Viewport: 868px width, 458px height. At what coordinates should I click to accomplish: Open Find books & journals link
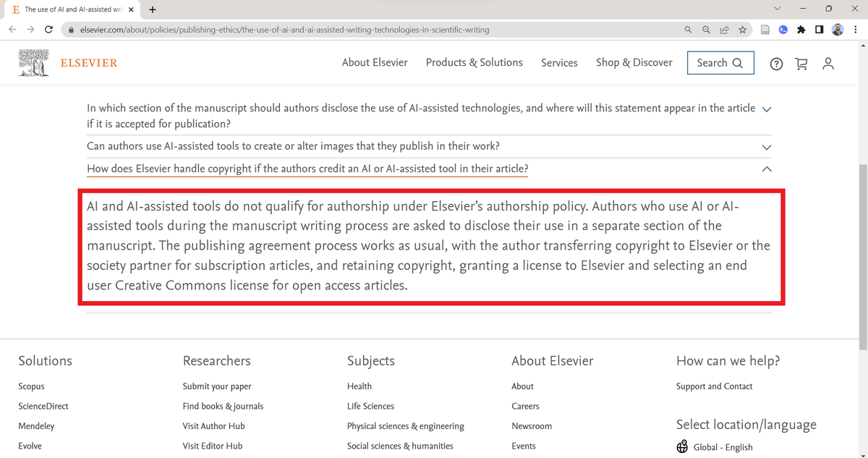tap(223, 406)
